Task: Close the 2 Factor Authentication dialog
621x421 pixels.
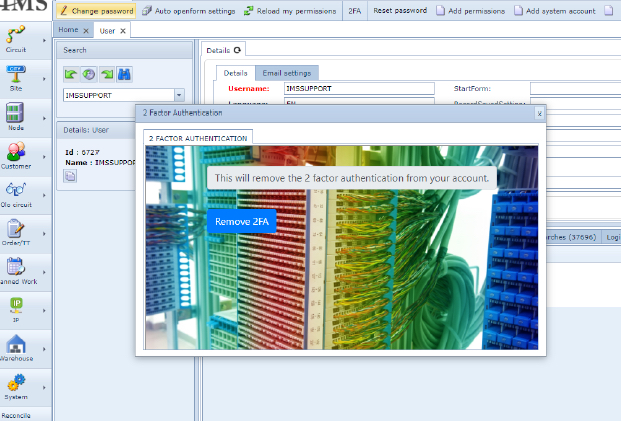Action: click(539, 114)
